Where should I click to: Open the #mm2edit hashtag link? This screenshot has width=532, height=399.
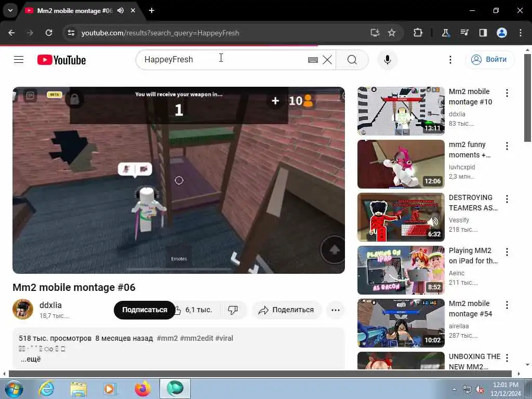(196, 338)
